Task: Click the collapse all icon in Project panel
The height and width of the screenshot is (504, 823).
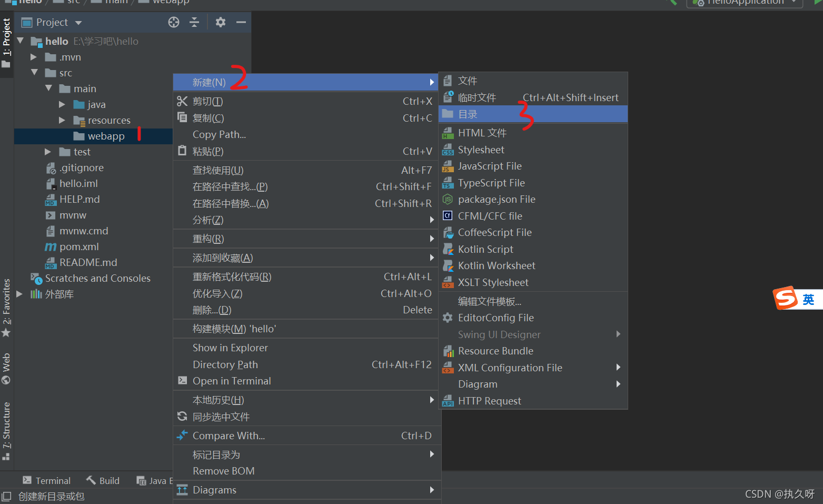Action: tap(194, 22)
